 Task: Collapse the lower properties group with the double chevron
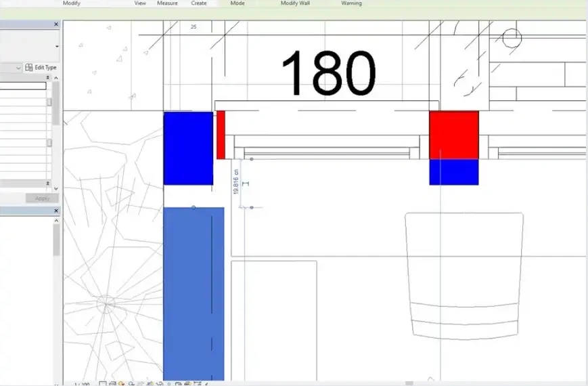click(47, 184)
